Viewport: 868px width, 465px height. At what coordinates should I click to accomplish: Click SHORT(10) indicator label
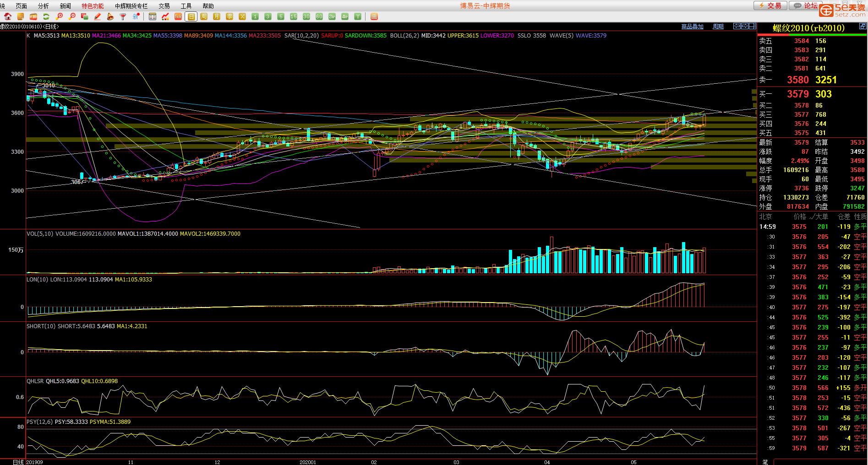[41, 326]
